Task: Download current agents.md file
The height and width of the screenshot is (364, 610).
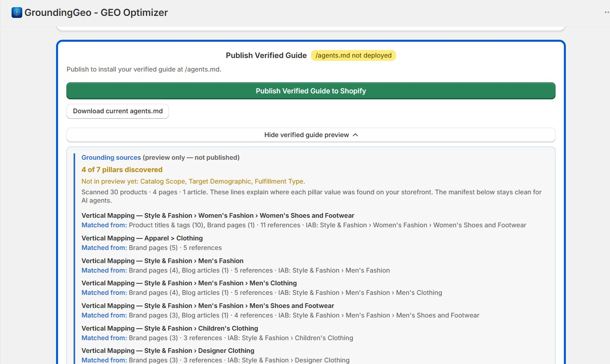Action: click(x=118, y=111)
